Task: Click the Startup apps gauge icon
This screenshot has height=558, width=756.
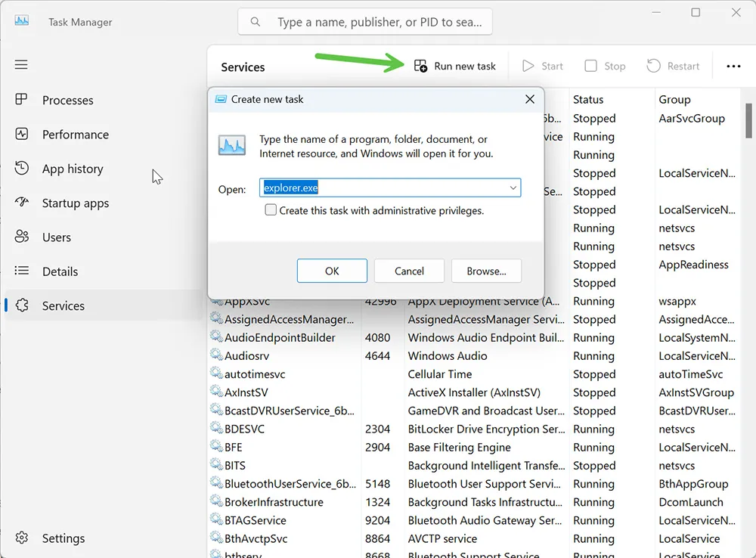Action: click(21, 202)
